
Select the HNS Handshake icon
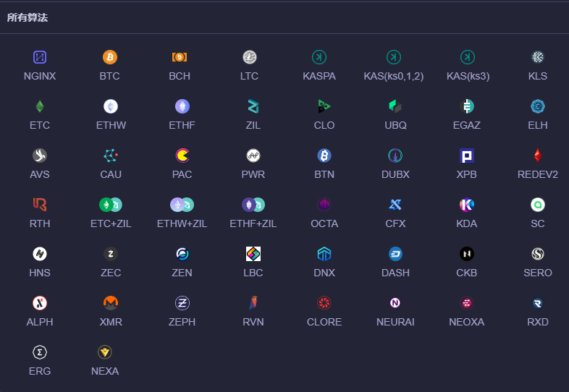pos(40,254)
